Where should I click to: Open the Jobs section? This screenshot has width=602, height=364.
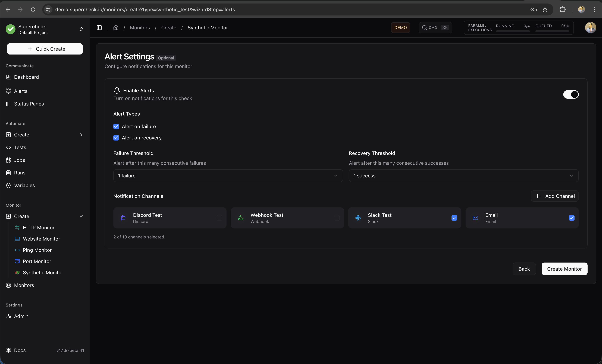(19, 160)
